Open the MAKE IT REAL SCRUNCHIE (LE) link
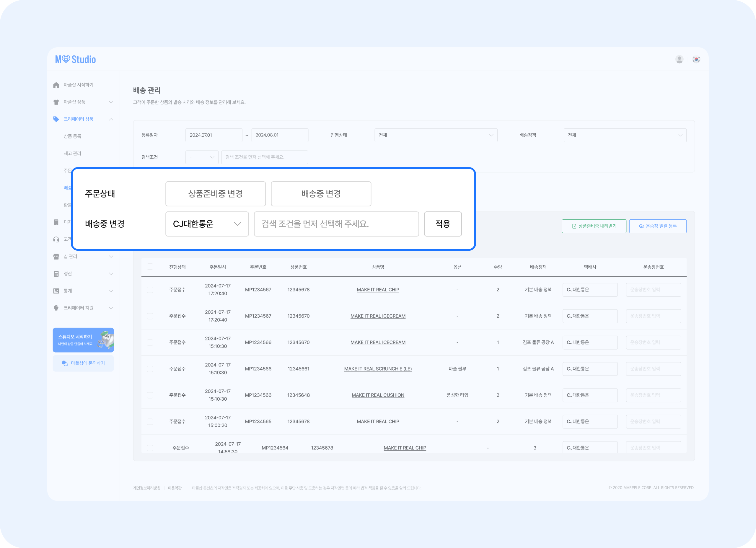Image resolution: width=756 pixels, height=548 pixels. 378,369
